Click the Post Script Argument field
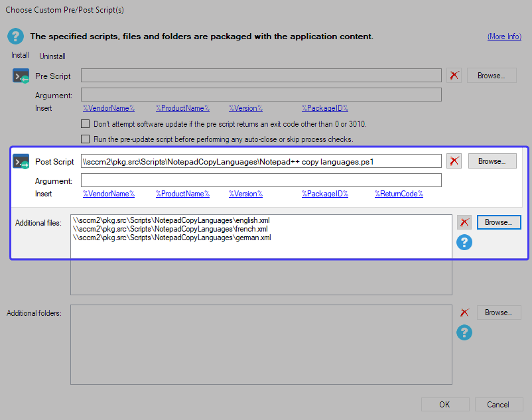The height and width of the screenshot is (420, 532). click(261, 180)
